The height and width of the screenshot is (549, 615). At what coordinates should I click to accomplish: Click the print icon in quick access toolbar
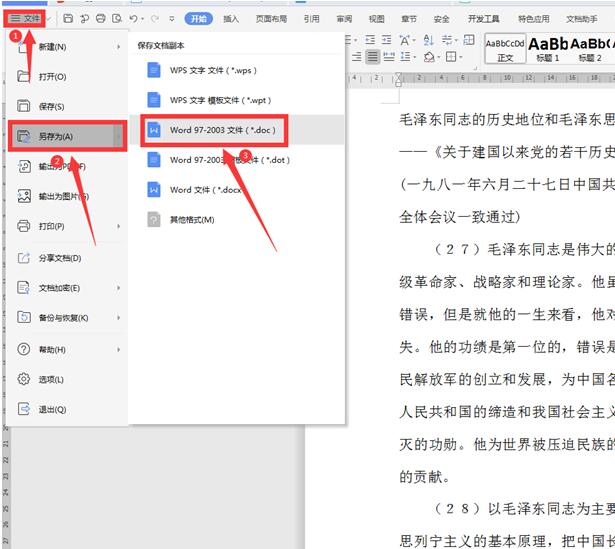click(x=100, y=18)
